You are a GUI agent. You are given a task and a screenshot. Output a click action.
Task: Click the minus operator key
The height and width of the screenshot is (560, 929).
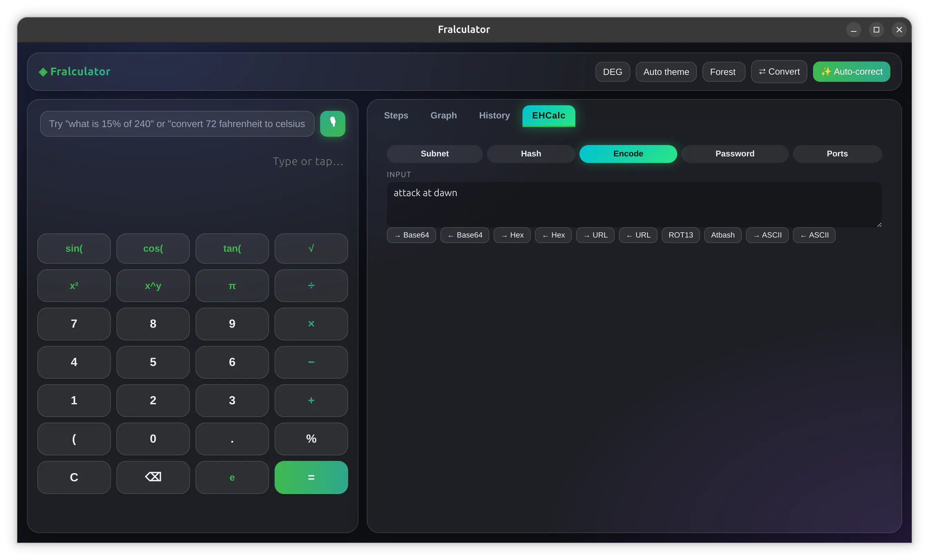click(311, 362)
